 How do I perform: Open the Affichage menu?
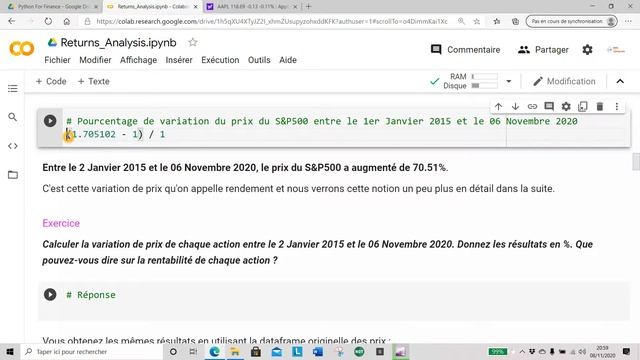(138, 60)
